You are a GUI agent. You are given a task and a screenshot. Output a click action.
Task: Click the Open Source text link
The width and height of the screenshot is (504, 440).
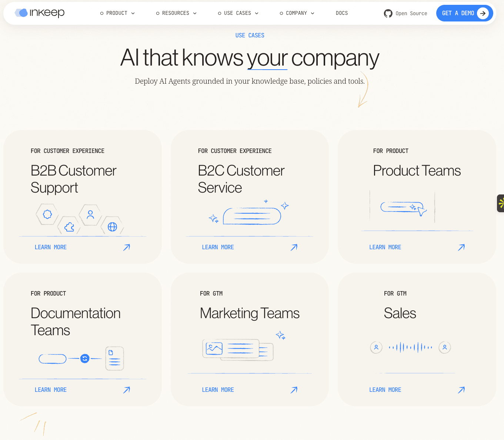click(411, 13)
